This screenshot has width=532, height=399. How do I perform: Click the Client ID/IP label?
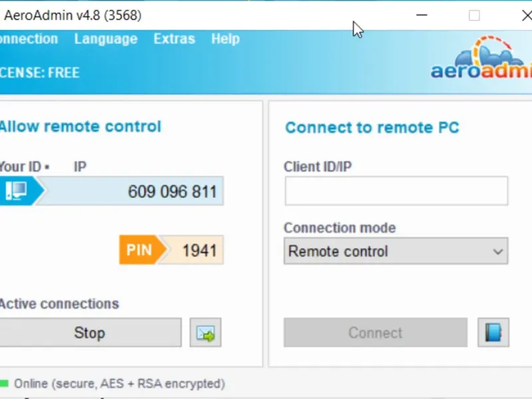(318, 167)
